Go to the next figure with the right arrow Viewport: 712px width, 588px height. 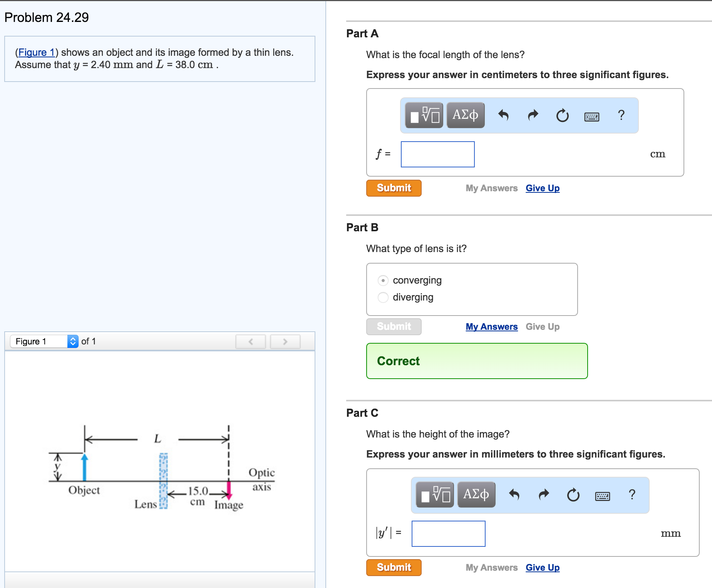pyautogui.click(x=285, y=341)
